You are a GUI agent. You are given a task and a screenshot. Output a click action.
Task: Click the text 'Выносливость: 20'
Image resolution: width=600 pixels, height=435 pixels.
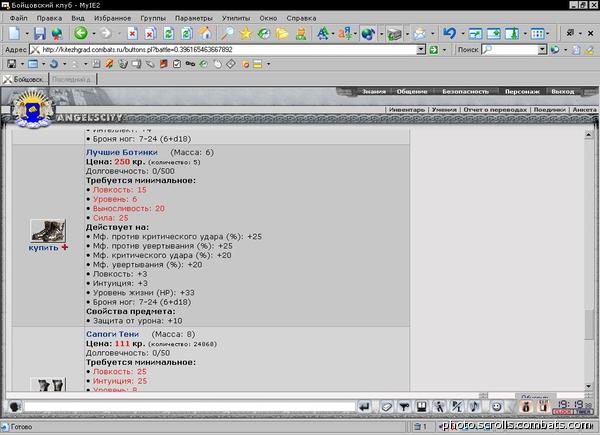point(129,209)
